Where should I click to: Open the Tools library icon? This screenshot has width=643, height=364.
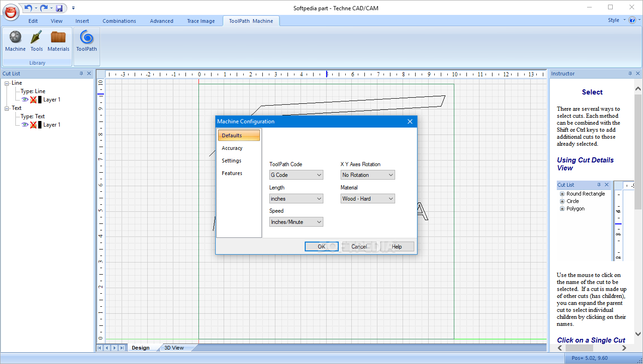pos(37,41)
